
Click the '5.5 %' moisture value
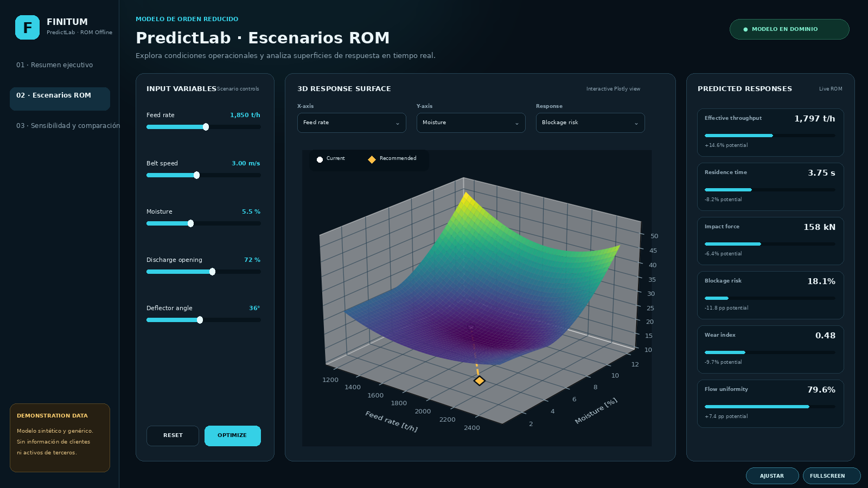pos(251,211)
